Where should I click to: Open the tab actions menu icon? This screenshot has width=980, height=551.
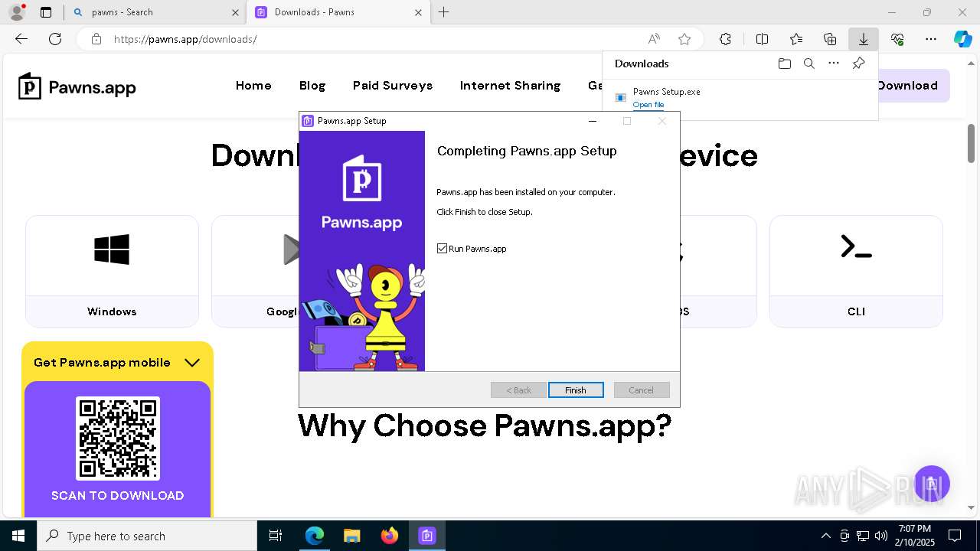point(46,12)
